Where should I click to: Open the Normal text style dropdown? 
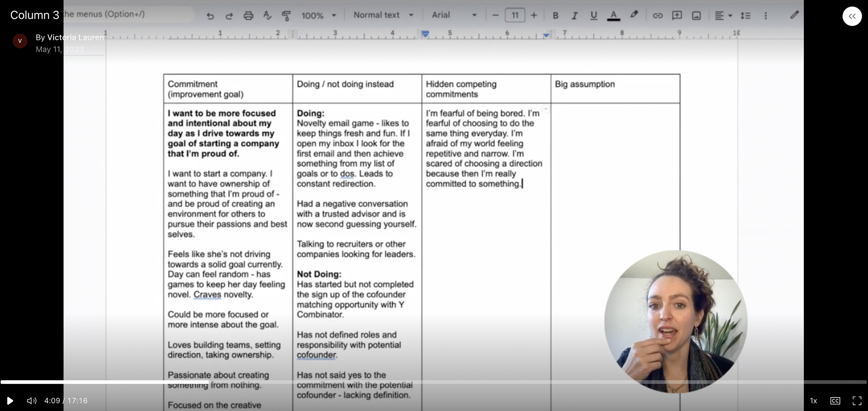(383, 15)
